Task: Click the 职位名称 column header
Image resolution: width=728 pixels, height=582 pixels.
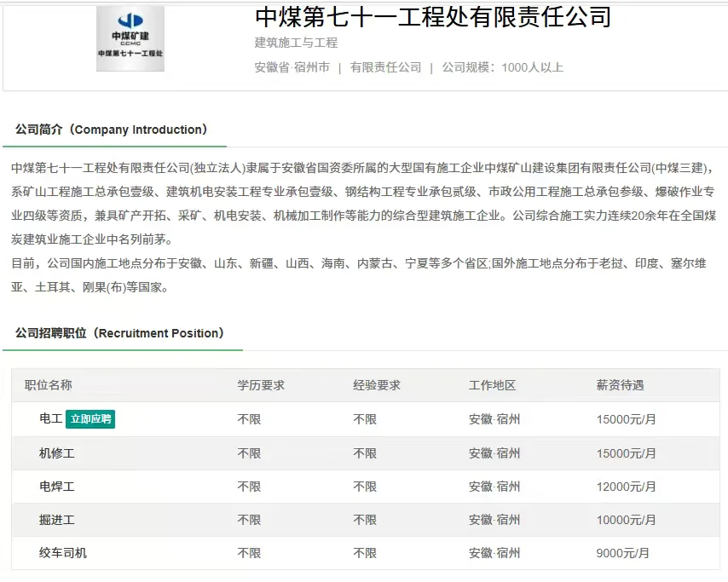Action: pos(49,385)
